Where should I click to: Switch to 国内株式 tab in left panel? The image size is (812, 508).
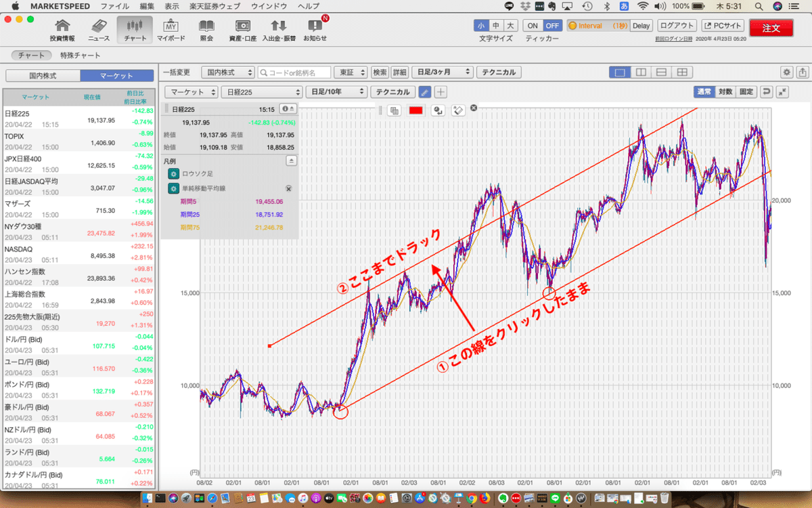(x=42, y=76)
